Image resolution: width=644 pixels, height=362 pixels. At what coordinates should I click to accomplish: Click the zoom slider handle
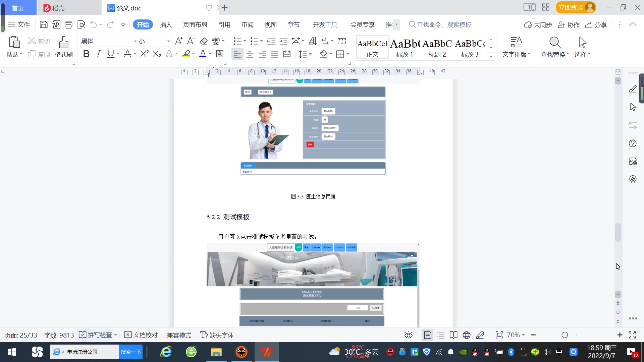click(x=565, y=335)
